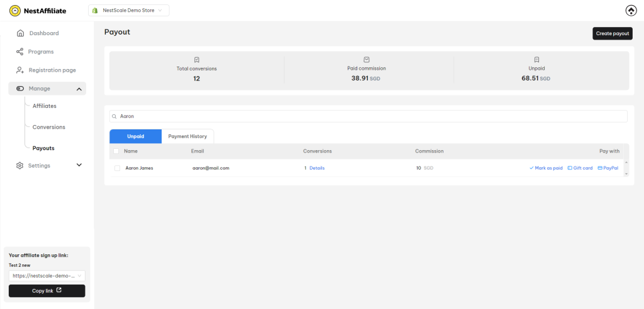Click the Settings gear icon
Image resolution: width=644 pixels, height=309 pixels.
(19, 166)
